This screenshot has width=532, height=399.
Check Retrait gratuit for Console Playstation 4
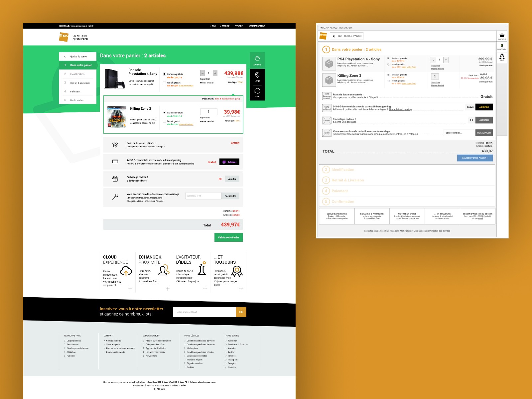tap(164, 83)
